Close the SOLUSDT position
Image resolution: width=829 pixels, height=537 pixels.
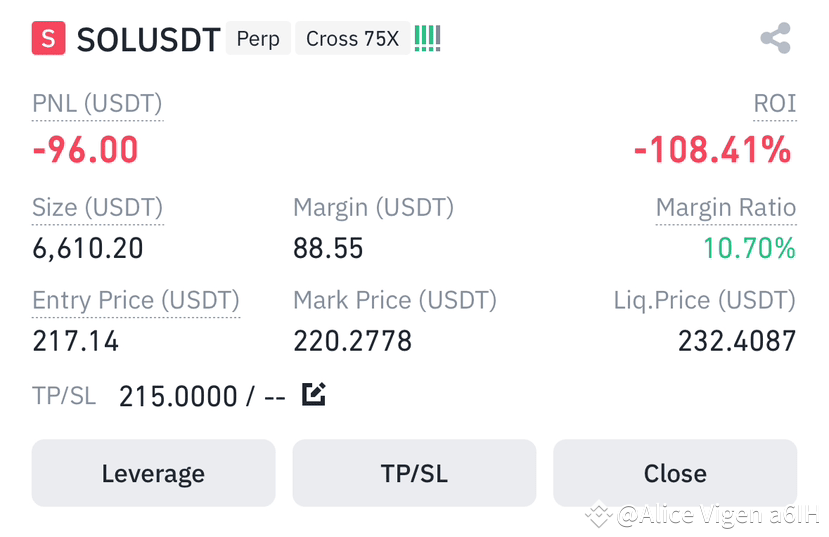pos(675,473)
